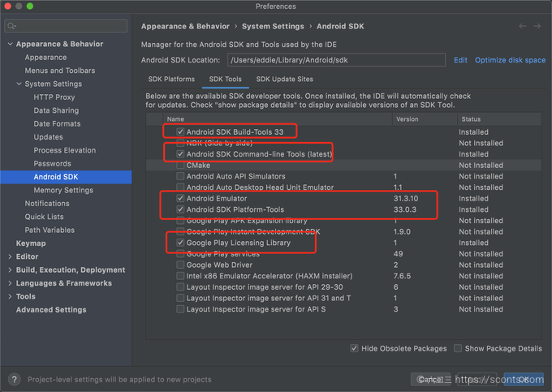
Task: Expand the Tools section
Action: pos(11,296)
